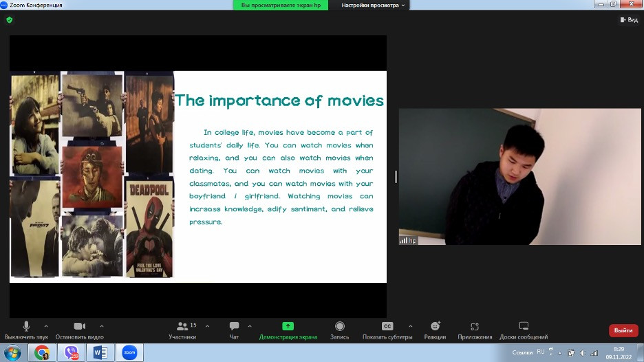Image resolution: width=644 pixels, height=362 pixels.
Task: Expand the arrow next to Показать субтитры
Action: tap(411, 326)
